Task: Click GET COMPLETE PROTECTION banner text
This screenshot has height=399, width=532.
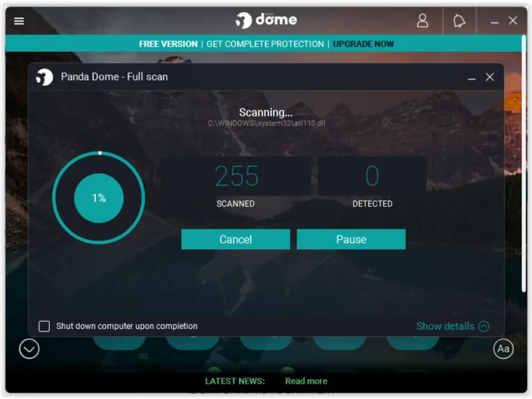Action: (265, 44)
